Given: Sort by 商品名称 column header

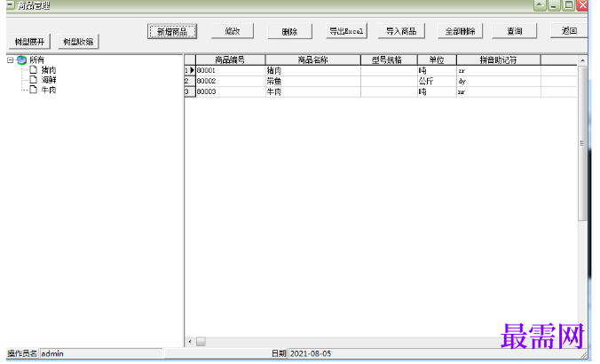Looking at the screenshot, I should (x=313, y=60).
